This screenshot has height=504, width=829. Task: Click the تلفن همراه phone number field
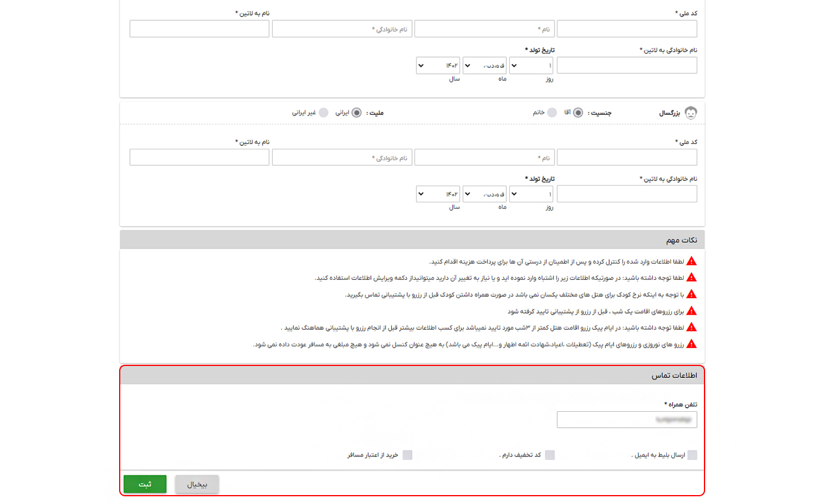(627, 419)
